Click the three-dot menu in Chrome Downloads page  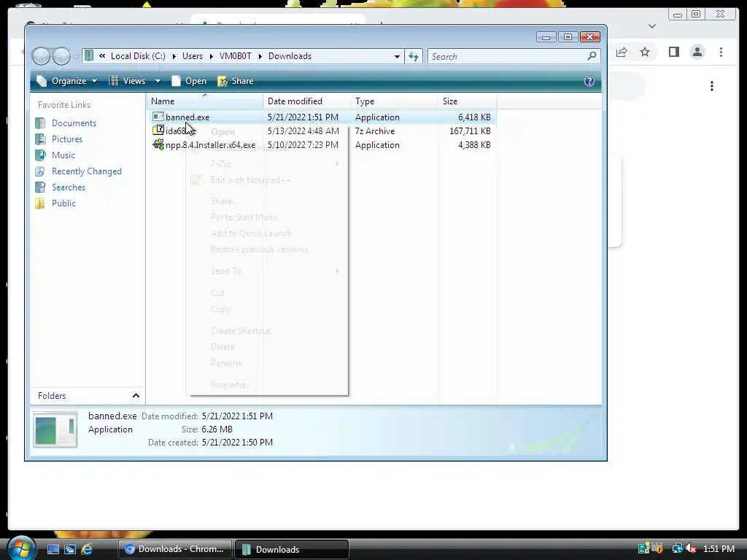(x=712, y=86)
